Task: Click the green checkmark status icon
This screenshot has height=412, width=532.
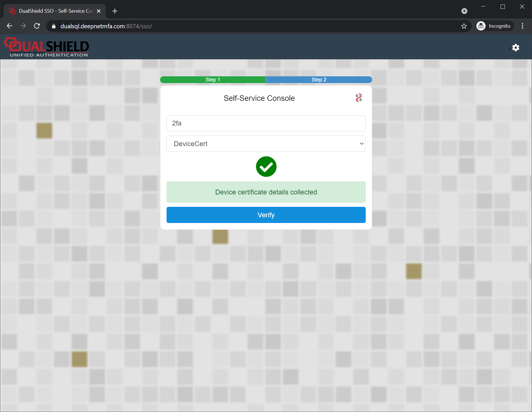Action: pos(266,167)
